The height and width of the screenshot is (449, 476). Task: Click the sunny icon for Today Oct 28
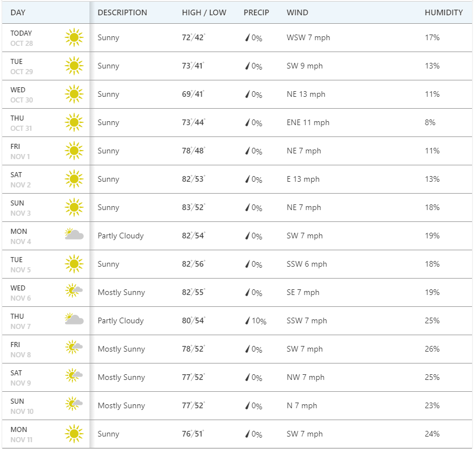click(74, 38)
